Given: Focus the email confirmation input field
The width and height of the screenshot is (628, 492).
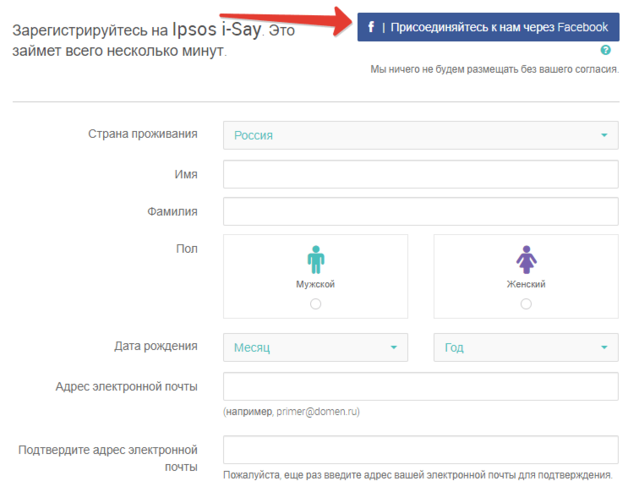Looking at the screenshot, I should click(421, 450).
